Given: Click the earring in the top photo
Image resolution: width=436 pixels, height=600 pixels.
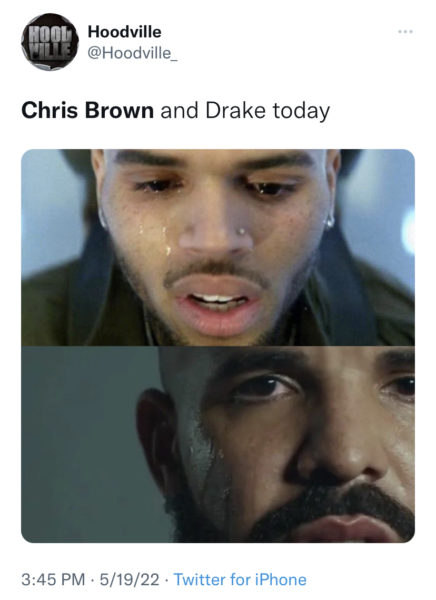Looking at the screenshot, I should tap(330, 222).
